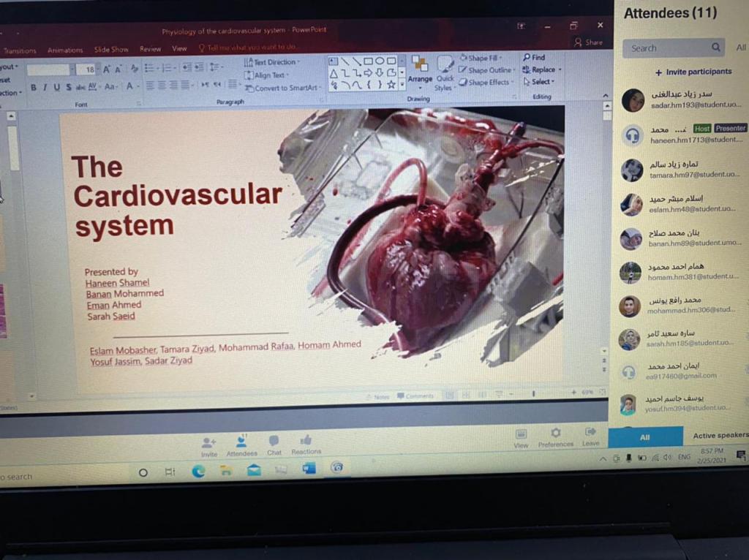Expand the Text Direction dropdown
The width and height of the screenshot is (749, 560).
coord(274,63)
